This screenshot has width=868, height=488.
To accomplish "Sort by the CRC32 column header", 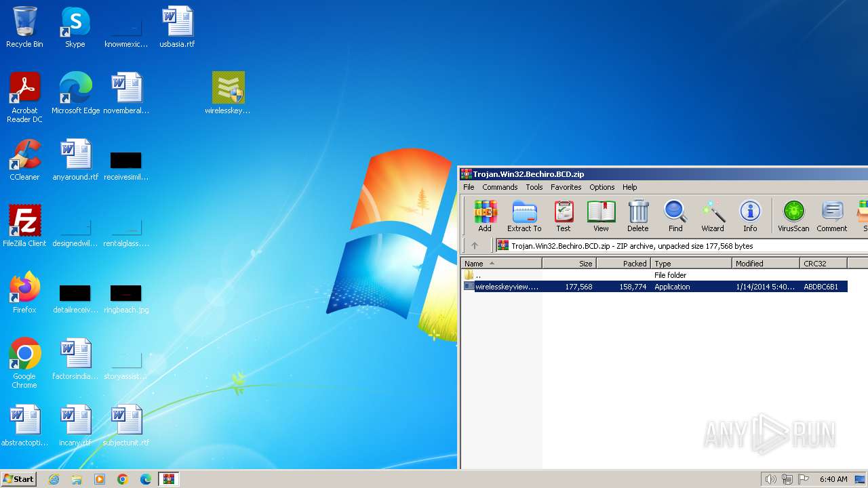I will tap(824, 264).
